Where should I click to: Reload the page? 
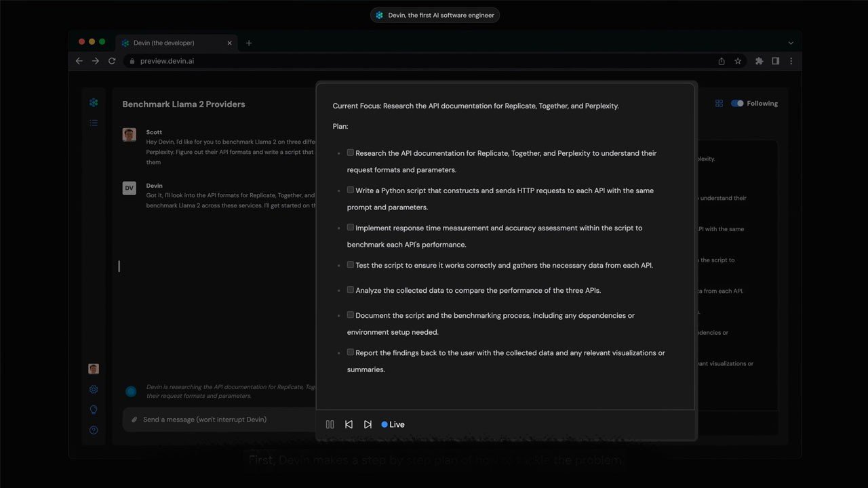coord(112,61)
